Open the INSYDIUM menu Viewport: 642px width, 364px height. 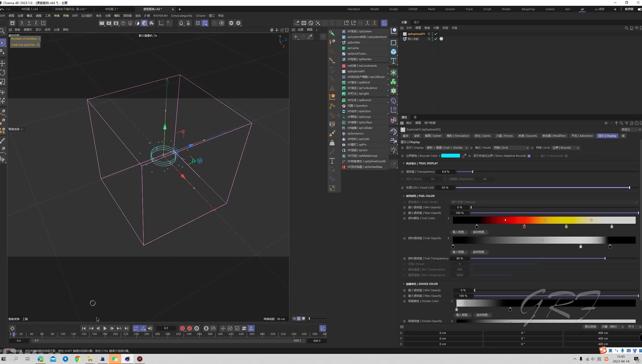160,16
